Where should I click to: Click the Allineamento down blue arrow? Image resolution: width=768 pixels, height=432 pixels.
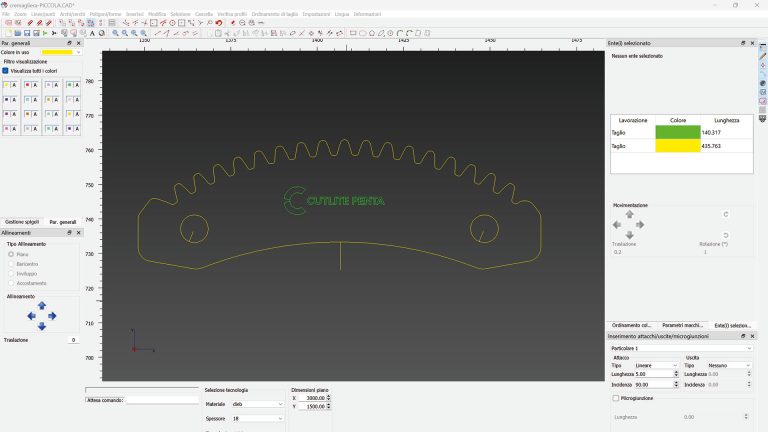42,326
